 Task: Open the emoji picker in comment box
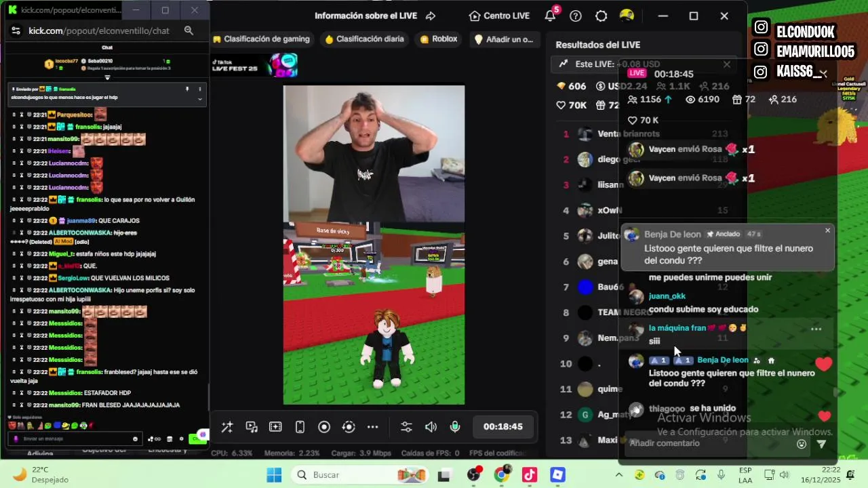[802, 444]
